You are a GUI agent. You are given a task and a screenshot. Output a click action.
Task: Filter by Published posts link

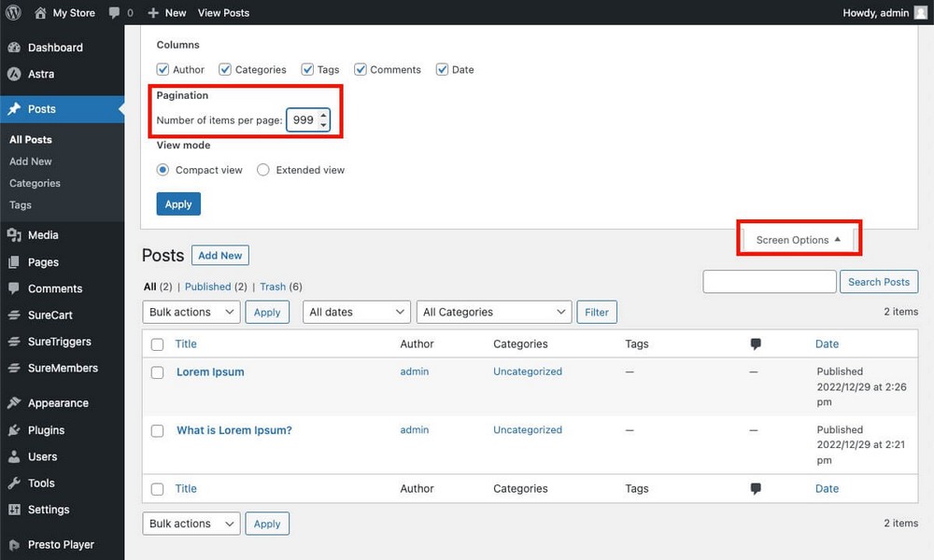tap(208, 287)
